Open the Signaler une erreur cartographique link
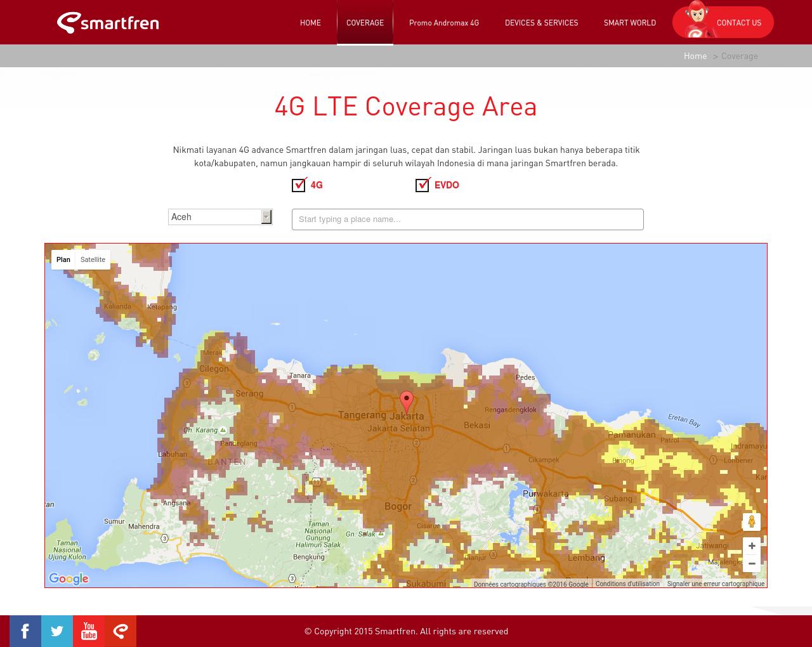 click(716, 584)
